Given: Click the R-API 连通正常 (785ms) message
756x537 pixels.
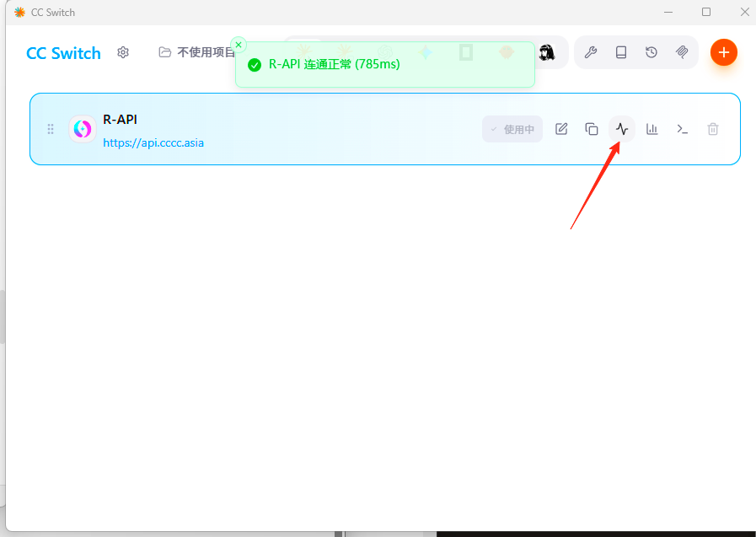Looking at the screenshot, I should [x=334, y=64].
